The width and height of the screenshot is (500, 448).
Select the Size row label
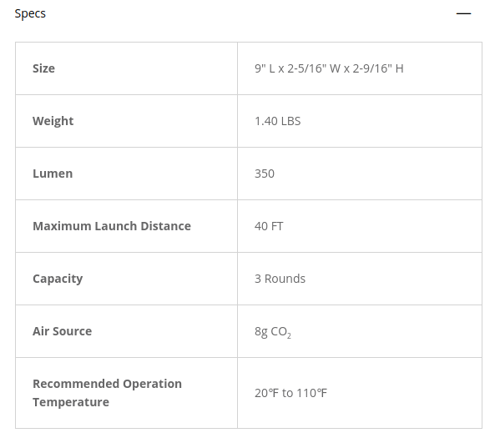43,68
